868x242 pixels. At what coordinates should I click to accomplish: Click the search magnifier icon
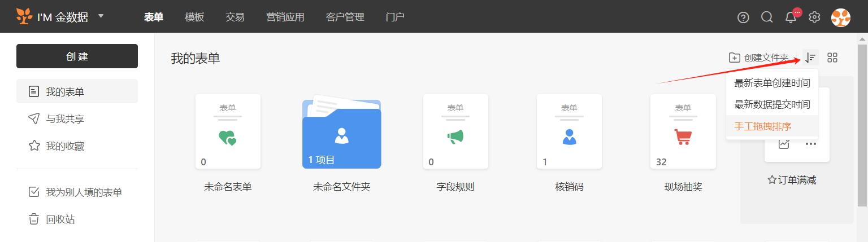click(767, 17)
